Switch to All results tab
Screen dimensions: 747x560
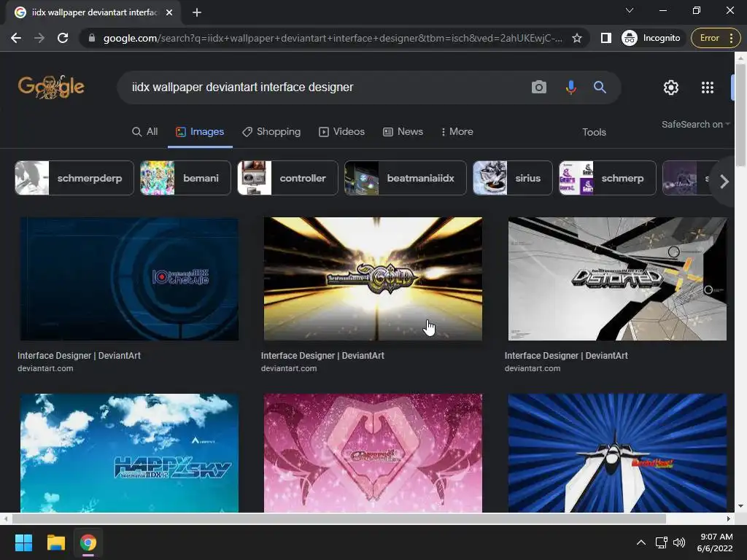pyautogui.click(x=145, y=132)
